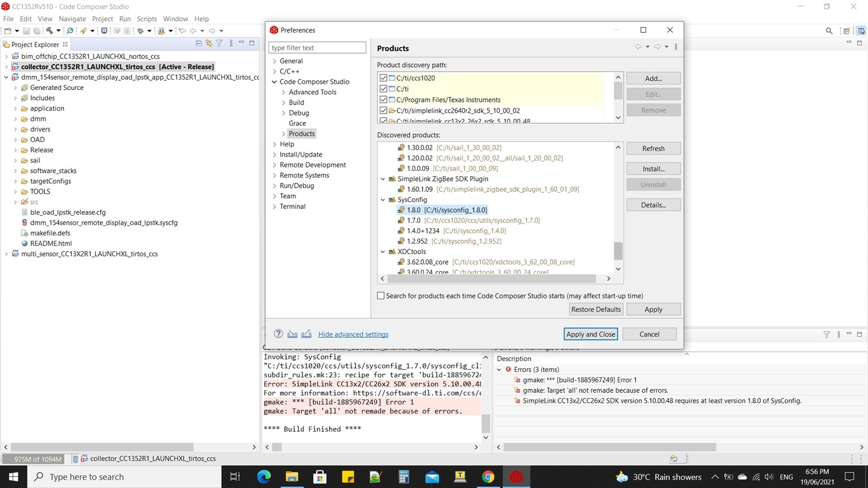The width and height of the screenshot is (868, 488).
Task: Click the Skip All Breakpoints toolbar icon
Action: coord(70,31)
